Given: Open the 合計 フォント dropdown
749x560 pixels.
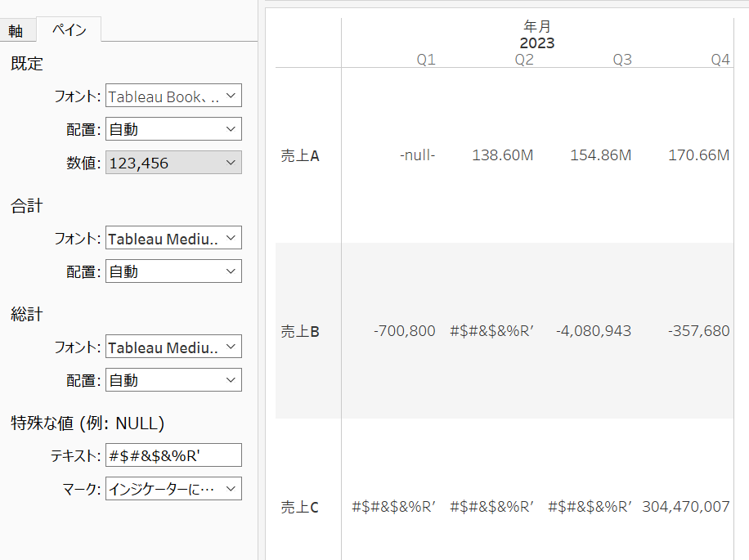Looking at the screenshot, I should pos(173,238).
